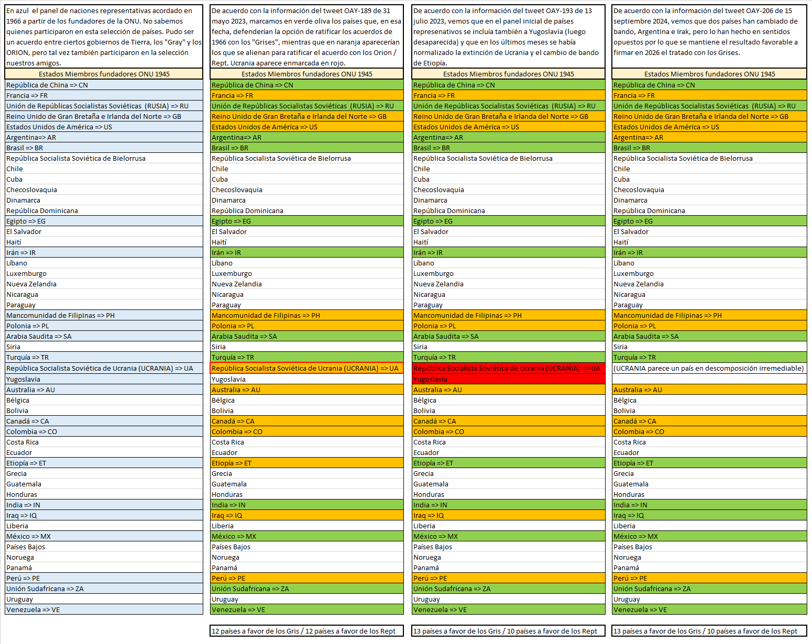The width and height of the screenshot is (812, 644).
Task: Select the green Iraq => IQ cell
Action: coord(709,515)
